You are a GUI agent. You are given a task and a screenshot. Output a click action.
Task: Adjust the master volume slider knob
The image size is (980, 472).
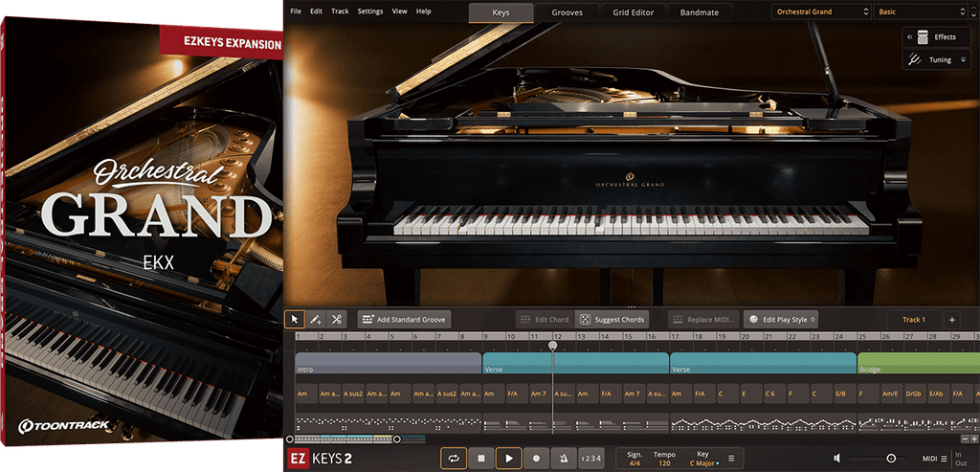[891, 459]
